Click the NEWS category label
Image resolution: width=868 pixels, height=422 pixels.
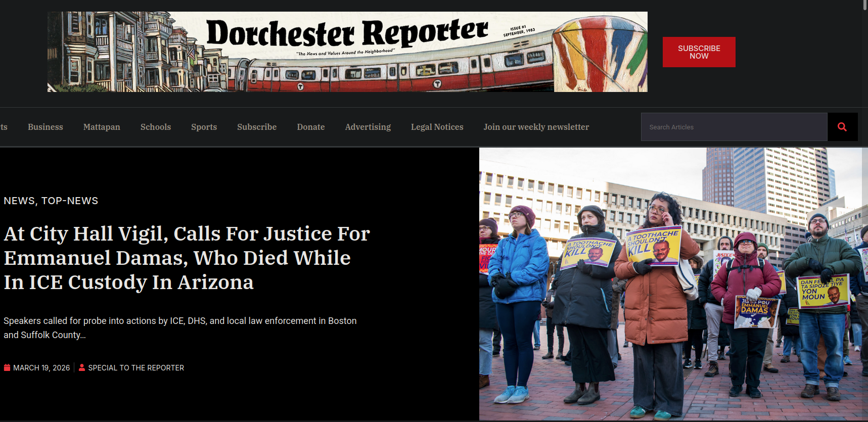coord(19,201)
